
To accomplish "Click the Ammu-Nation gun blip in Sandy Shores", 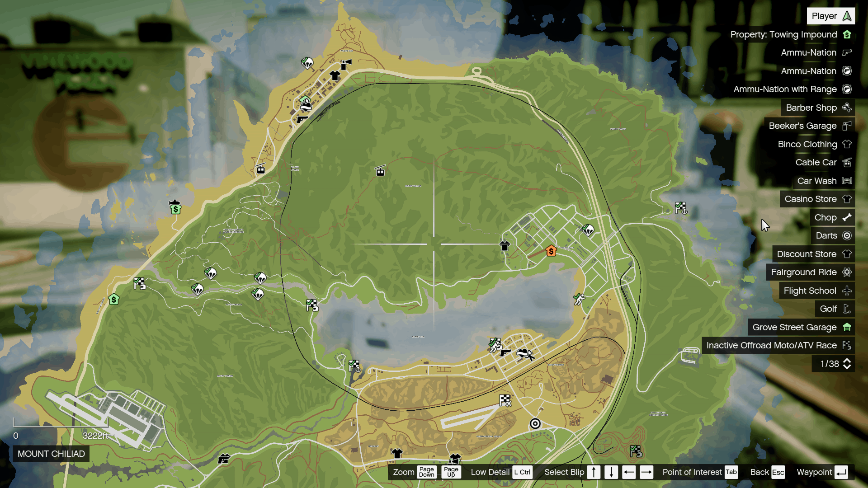I will pyautogui.click(x=505, y=352).
